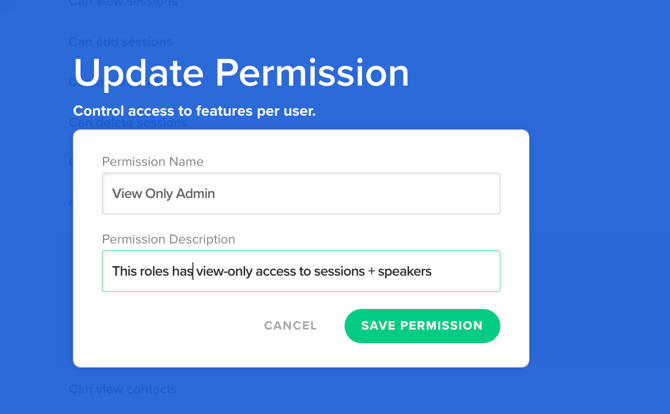Click the "Permission Description" field label
670x414 pixels.
click(168, 240)
